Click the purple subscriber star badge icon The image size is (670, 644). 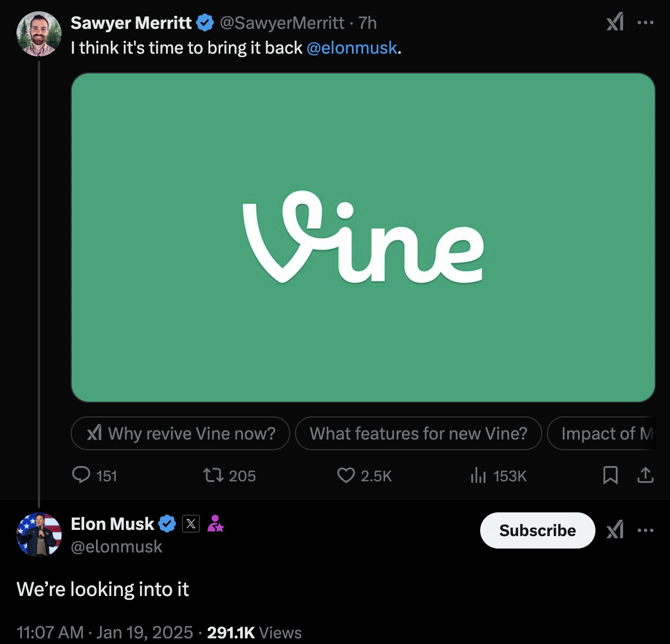pos(215,524)
